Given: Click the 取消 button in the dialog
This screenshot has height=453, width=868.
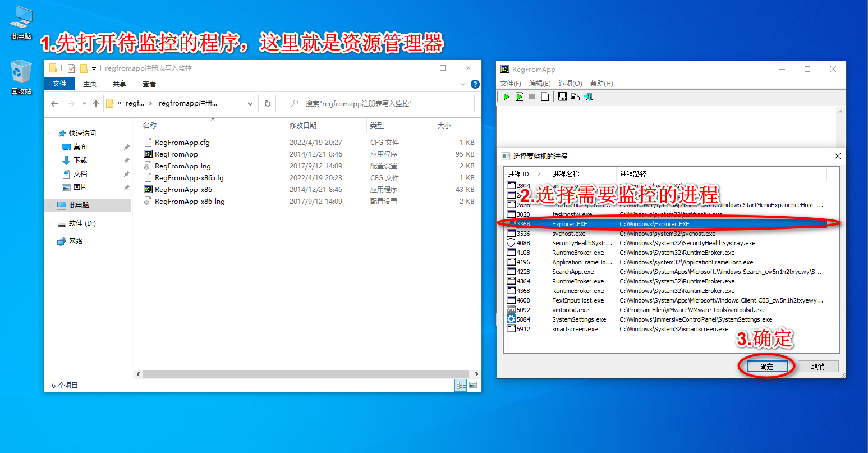Looking at the screenshot, I should click(x=818, y=367).
